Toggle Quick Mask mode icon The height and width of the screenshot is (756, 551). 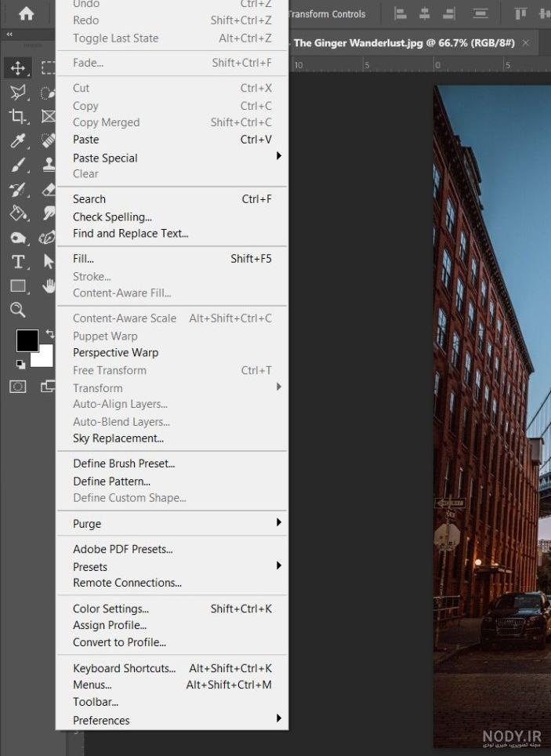(x=18, y=387)
